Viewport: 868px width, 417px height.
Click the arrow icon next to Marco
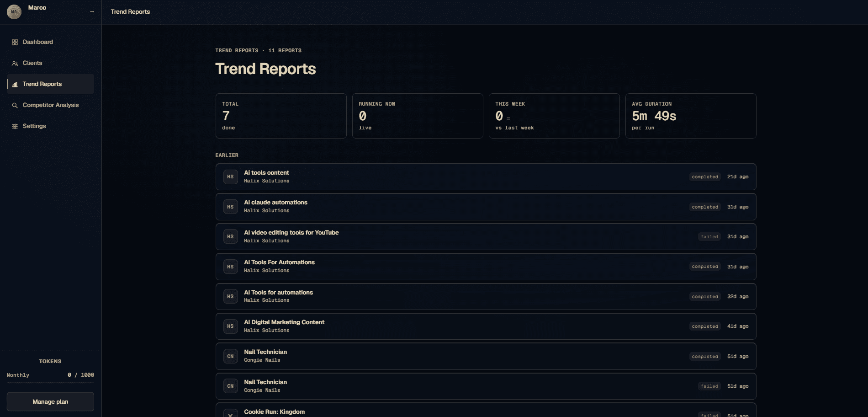[92, 12]
